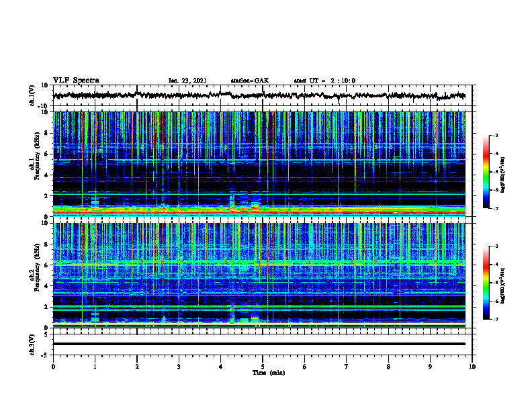This screenshot has width=532, height=411.
Task: Click the "4" kHz tick on the ch.2 frequency axis
Action: pyautogui.click(x=46, y=286)
